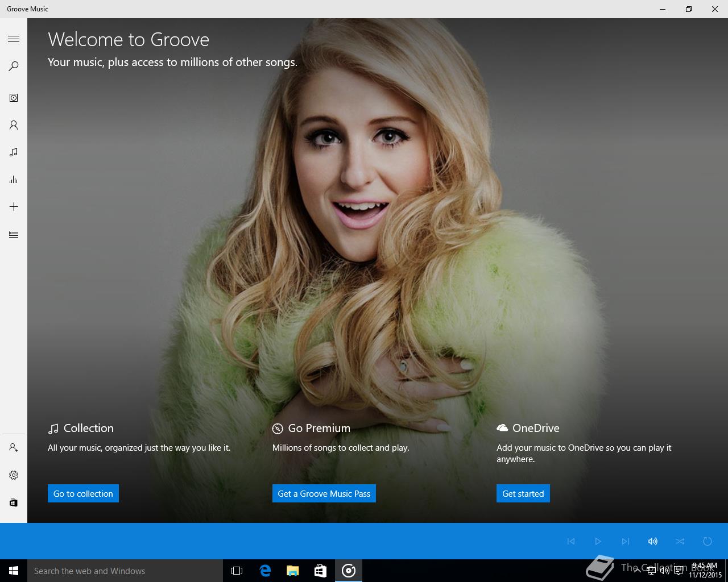
Task: Open Artists view in sidebar
Action: 14,125
